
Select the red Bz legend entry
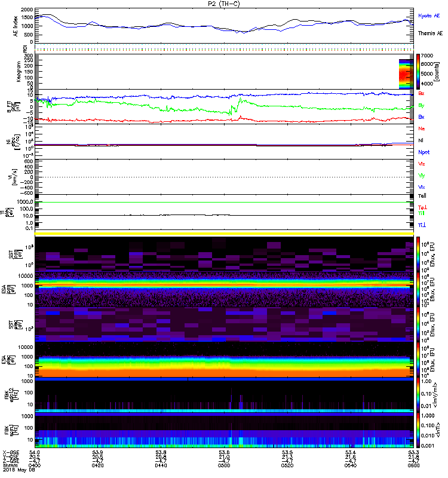click(422, 94)
